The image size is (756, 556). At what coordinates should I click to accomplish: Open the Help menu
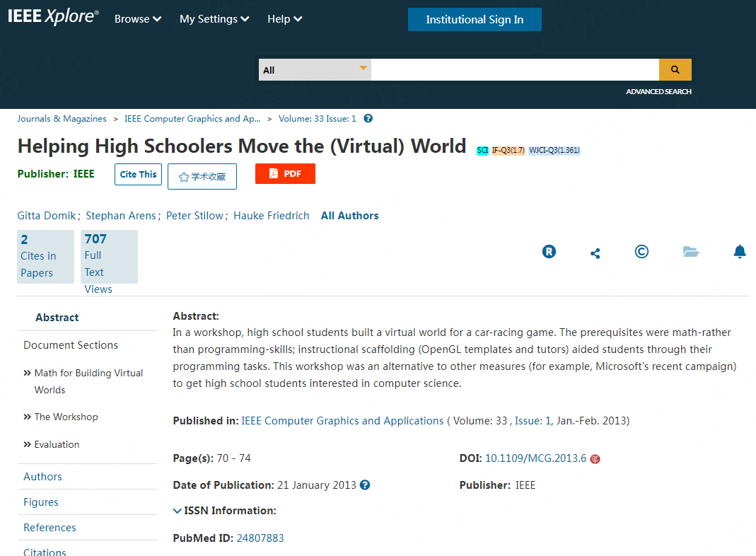point(284,19)
